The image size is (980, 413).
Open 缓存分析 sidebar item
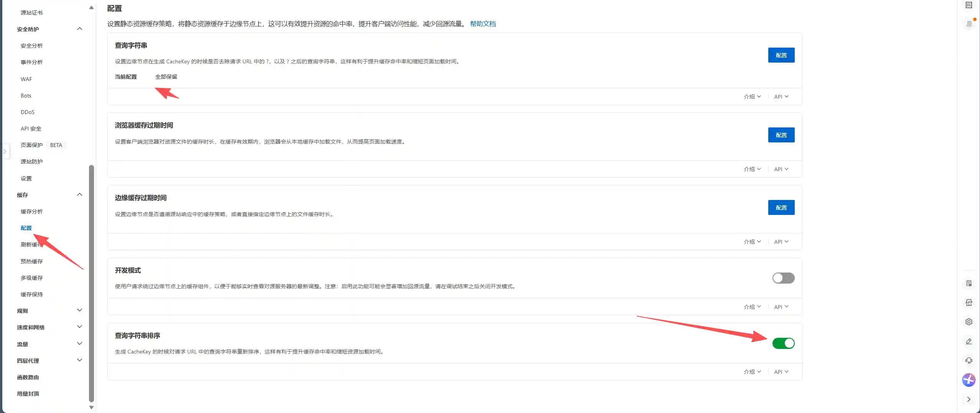pyautogui.click(x=31, y=211)
